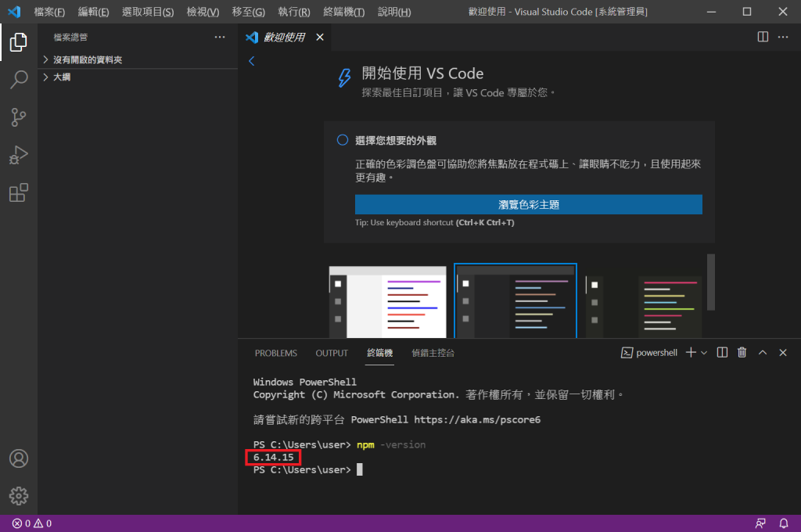
Task: Open the 終端機(T) menu
Action: [x=344, y=12]
